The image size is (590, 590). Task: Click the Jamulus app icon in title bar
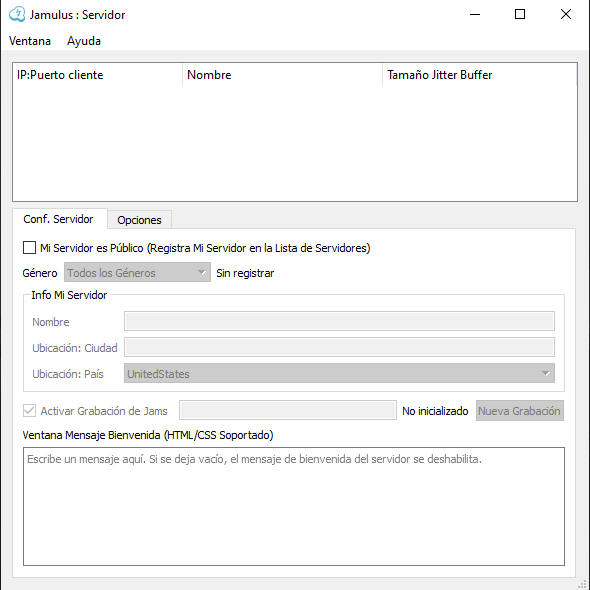(17, 15)
